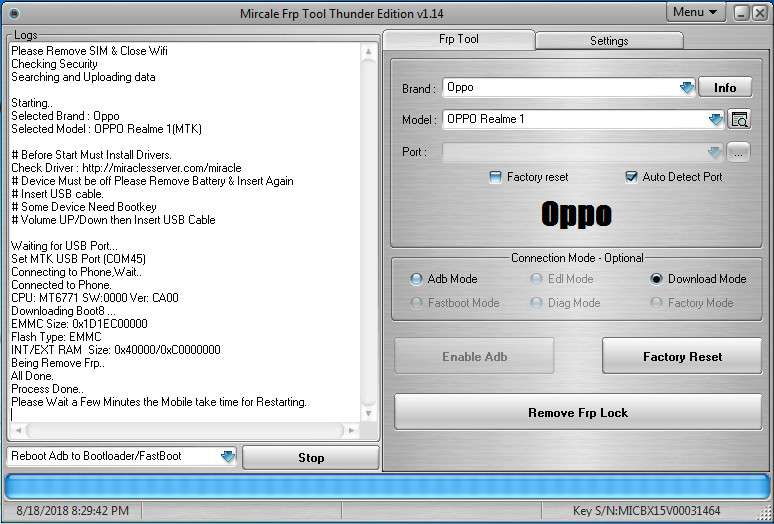The image size is (774, 524).
Task: Click the Info button next to Brand
Action: pos(725,87)
